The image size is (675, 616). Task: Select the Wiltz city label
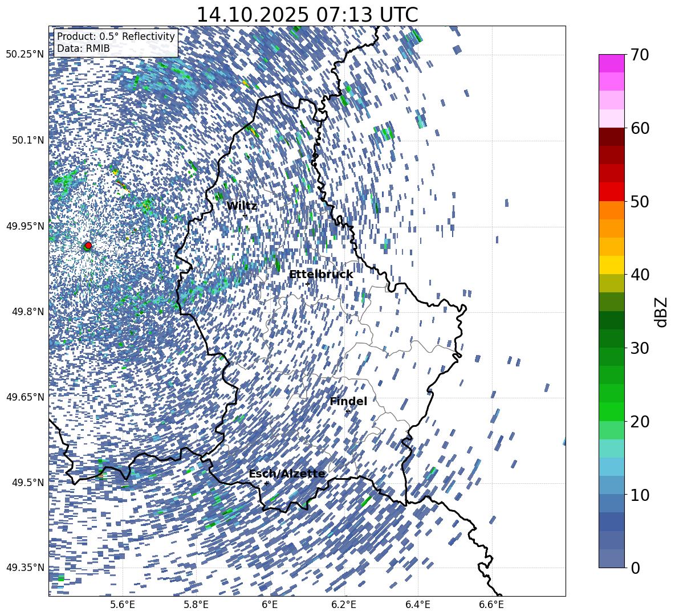pyautogui.click(x=242, y=206)
